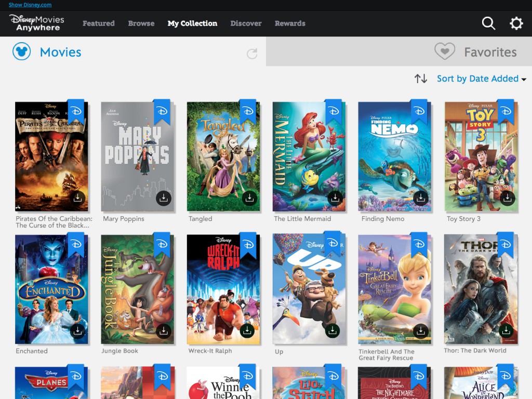The width and height of the screenshot is (532, 399).
Task: Open settings via gear icon
Action: coord(516,23)
